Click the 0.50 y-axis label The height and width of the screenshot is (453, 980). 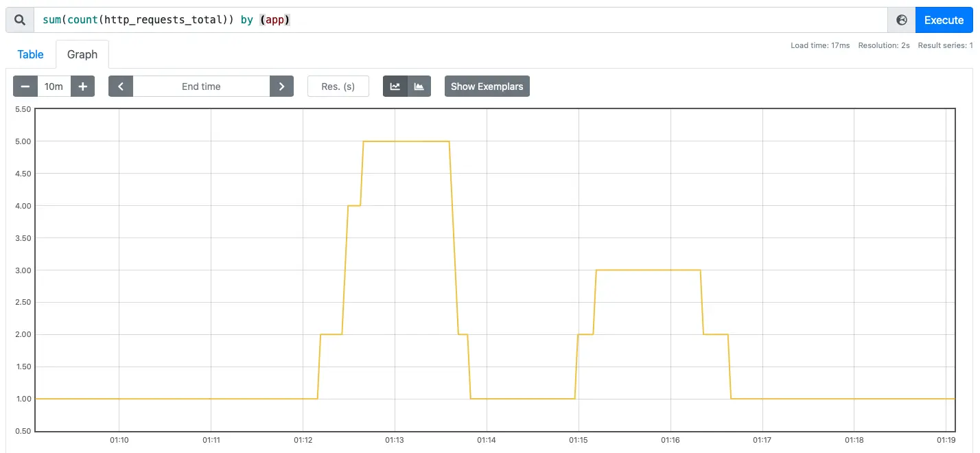tap(23, 431)
